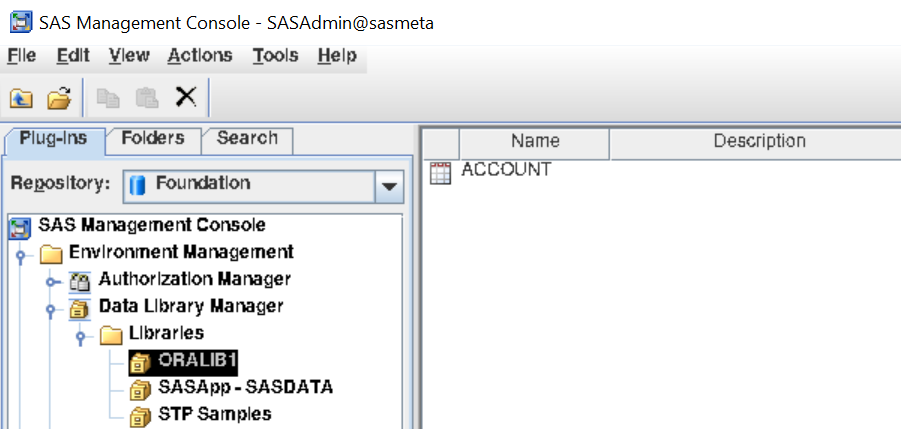Collapse the Libraries folder node
This screenshot has width=901, height=429.
click(81, 334)
